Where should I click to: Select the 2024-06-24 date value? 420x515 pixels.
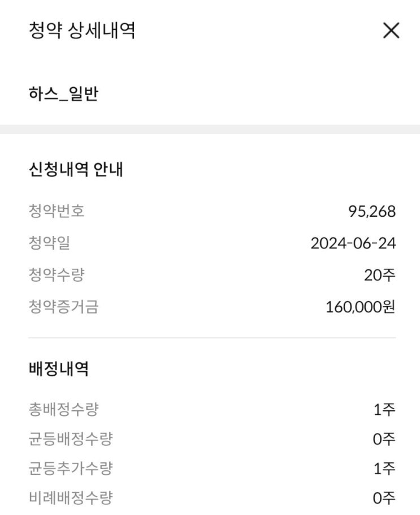point(353,243)
